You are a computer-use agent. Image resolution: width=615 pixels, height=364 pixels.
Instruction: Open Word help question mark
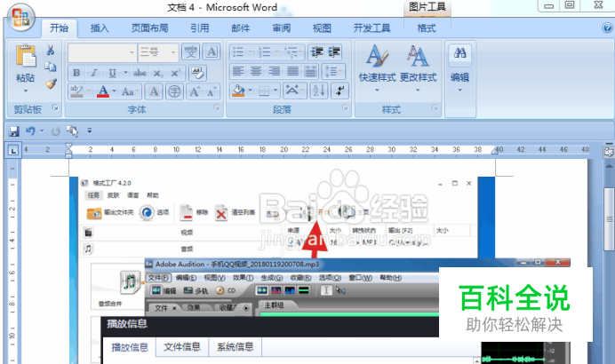click(x=607, y=28)
